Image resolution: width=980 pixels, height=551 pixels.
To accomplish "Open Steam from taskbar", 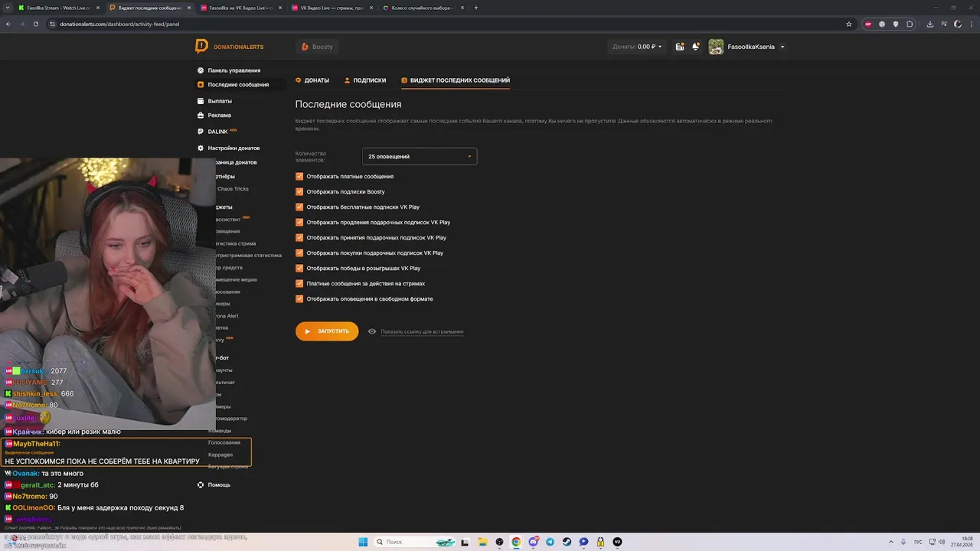I will (567, 542).
